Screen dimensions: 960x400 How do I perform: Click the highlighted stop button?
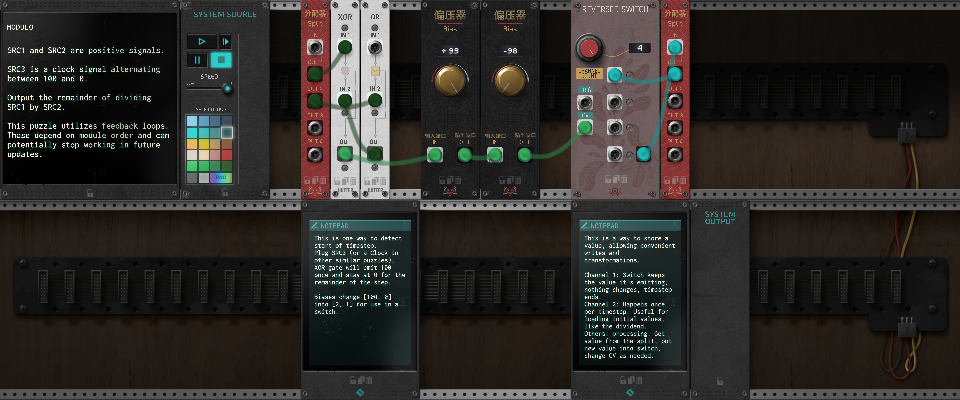221,60
